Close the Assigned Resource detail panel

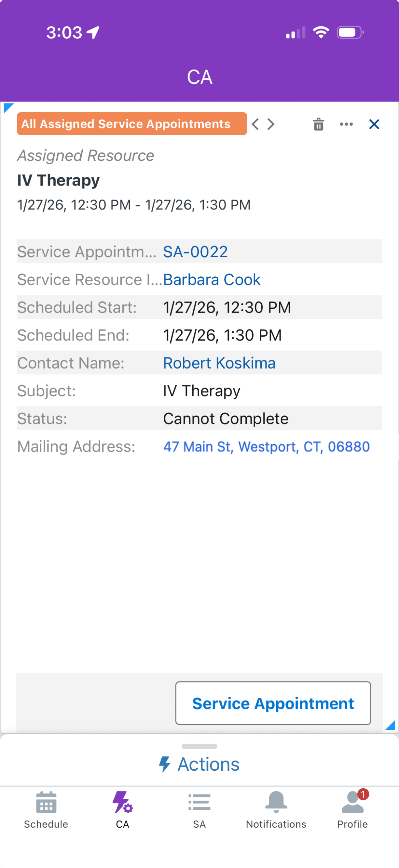[x=374, y=124]
